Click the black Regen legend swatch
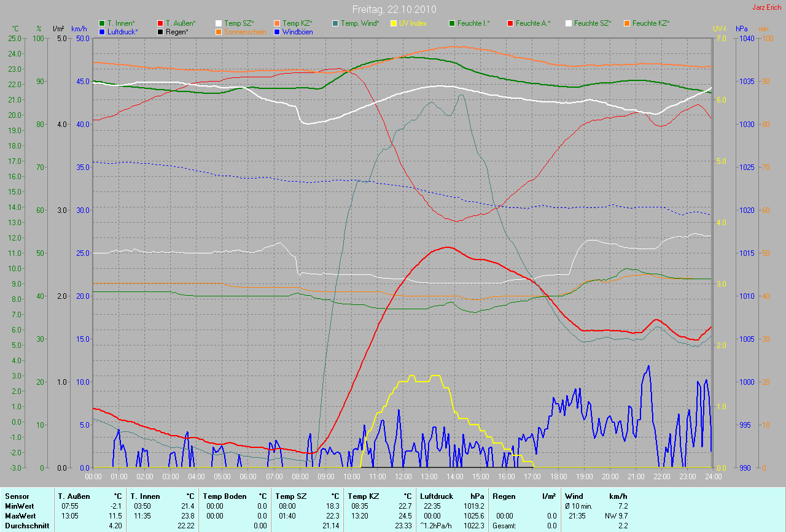This screenshot has width=786, height=532. tap(161, 32)
